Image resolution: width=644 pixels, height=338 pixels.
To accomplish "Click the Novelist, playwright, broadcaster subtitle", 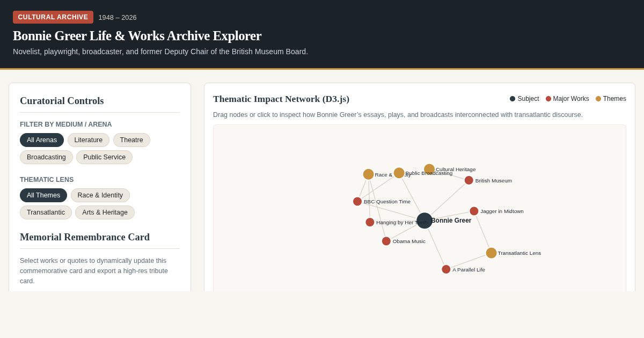I will point(160,52).
